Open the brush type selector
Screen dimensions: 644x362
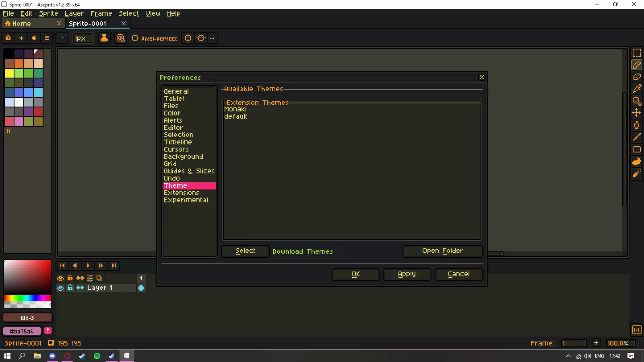62,38
